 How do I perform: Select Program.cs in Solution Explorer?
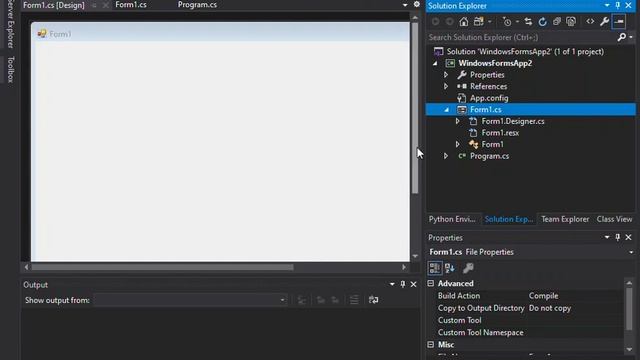coord(489,156)
